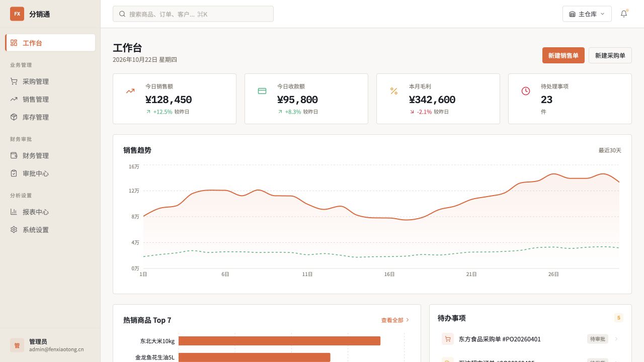
Task: Go to 财务管理 in the sidebar
Action: pos(50,155)
